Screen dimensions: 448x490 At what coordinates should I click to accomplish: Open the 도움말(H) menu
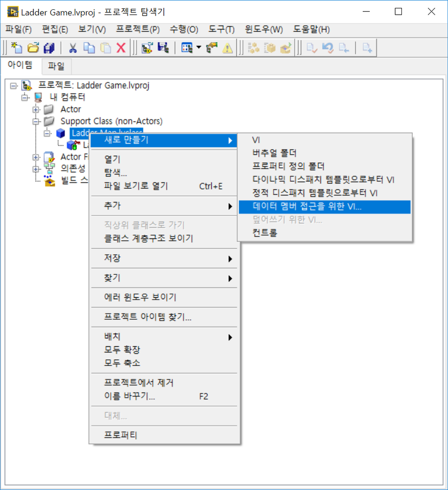pyautogui.click(x=311, y=29)
